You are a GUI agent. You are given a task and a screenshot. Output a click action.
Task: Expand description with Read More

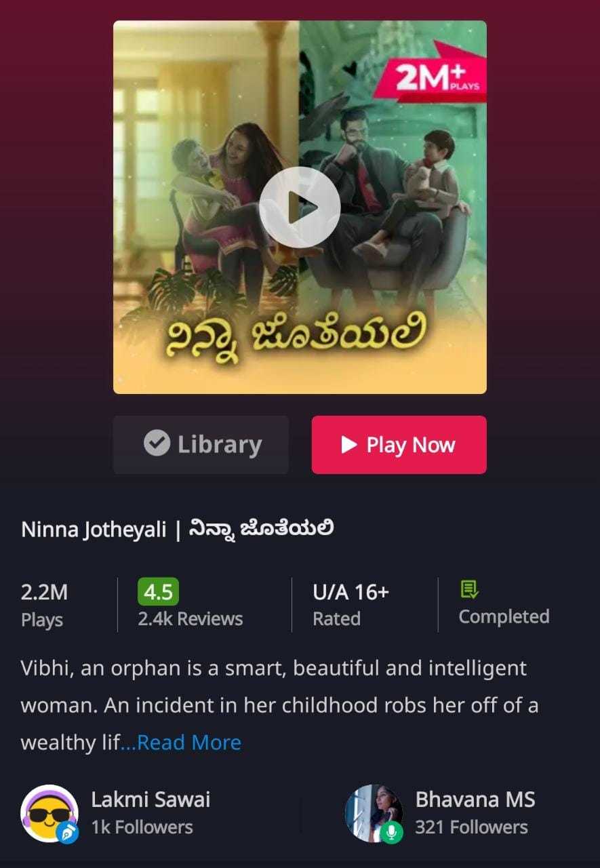(x=189, y=743)
